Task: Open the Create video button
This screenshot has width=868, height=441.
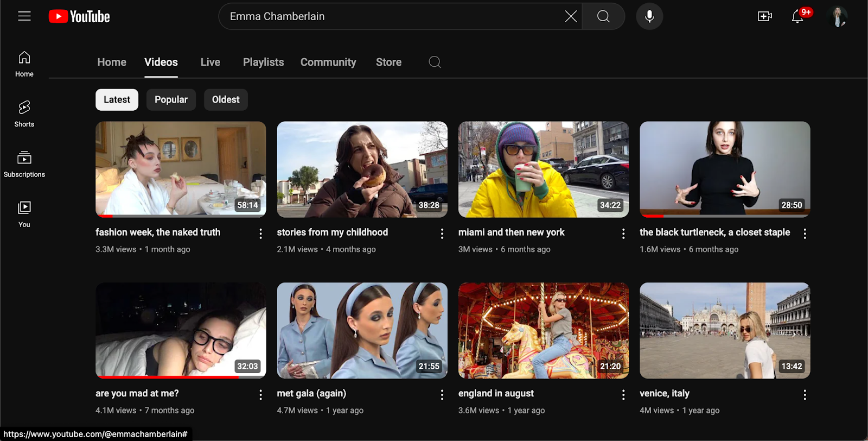Action: [x=765, y=16]
